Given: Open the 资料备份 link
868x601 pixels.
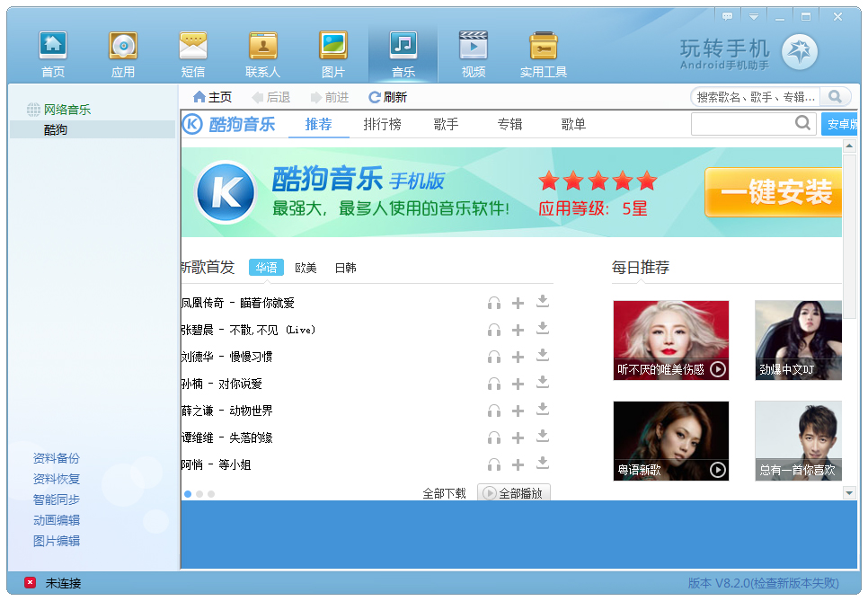Looking at the screenshot, I should 56,458.
